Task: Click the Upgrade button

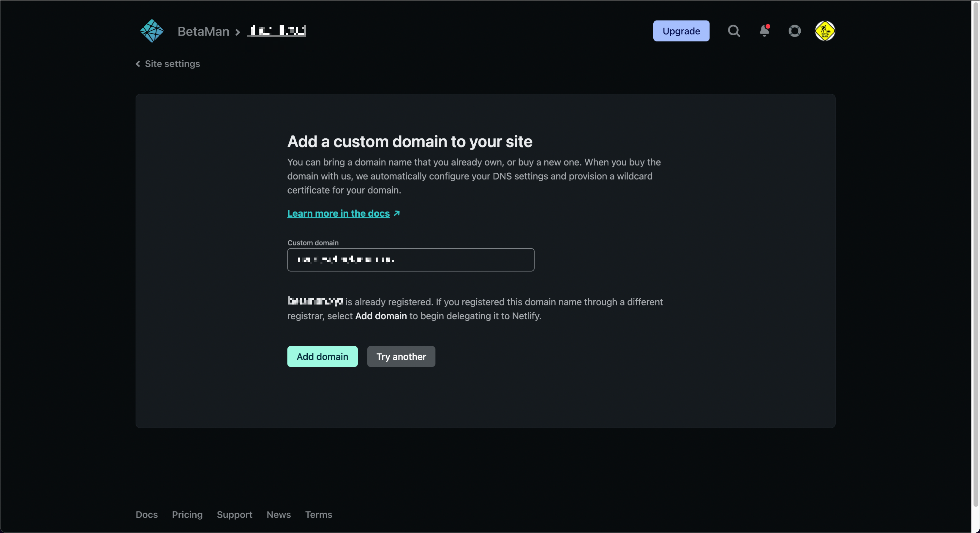Action: click(681, 31)
